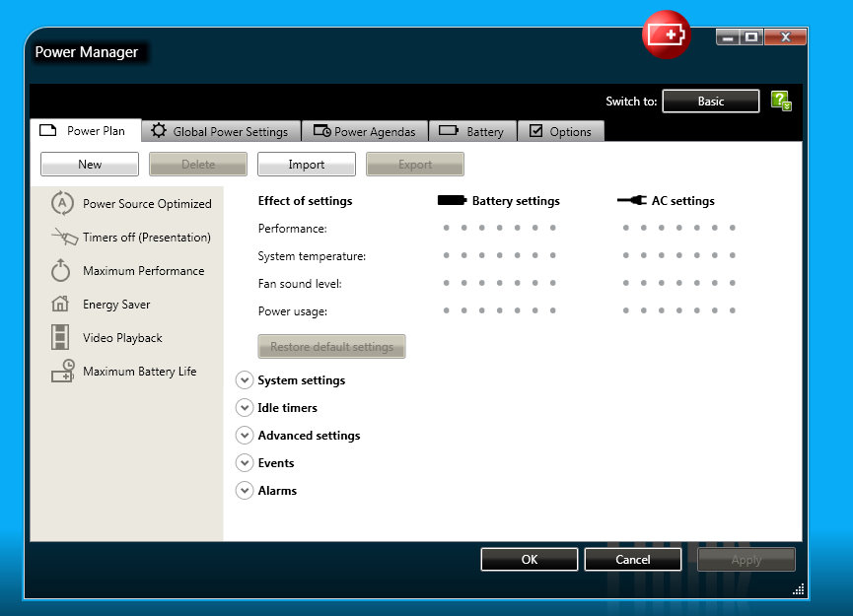
Task: Switch to the Power Plan tab
Action: click(86, 130)
